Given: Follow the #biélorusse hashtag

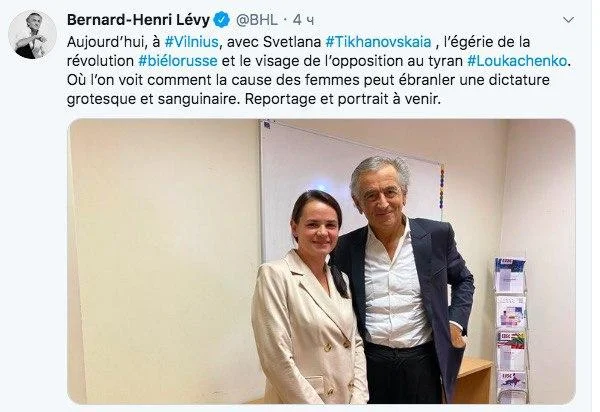Looking at the screenshot, I should coord(178,61).
